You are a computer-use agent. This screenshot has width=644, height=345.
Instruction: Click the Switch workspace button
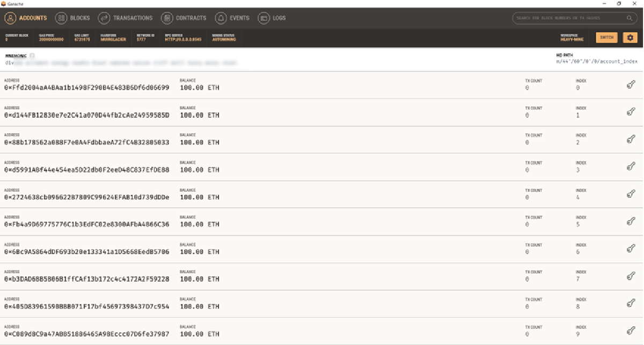(606, 38)
